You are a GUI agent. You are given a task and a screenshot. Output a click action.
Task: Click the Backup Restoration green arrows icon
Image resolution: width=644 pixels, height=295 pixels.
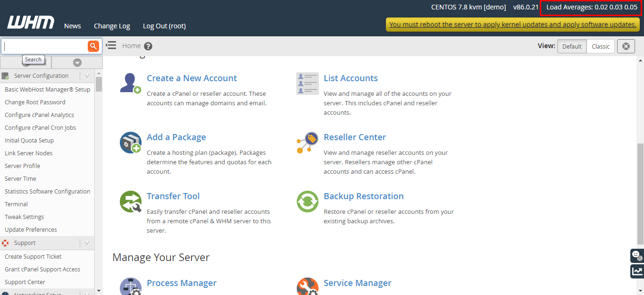[x=307, y=201]
